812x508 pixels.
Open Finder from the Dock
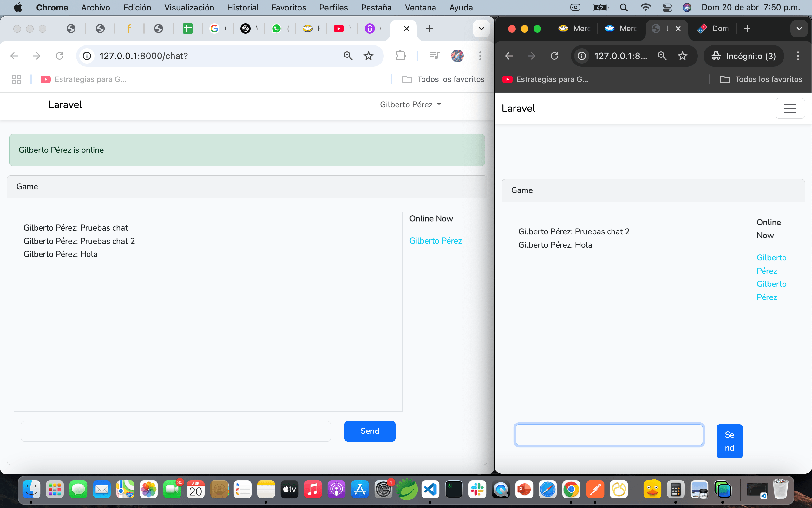coord(31,490)
